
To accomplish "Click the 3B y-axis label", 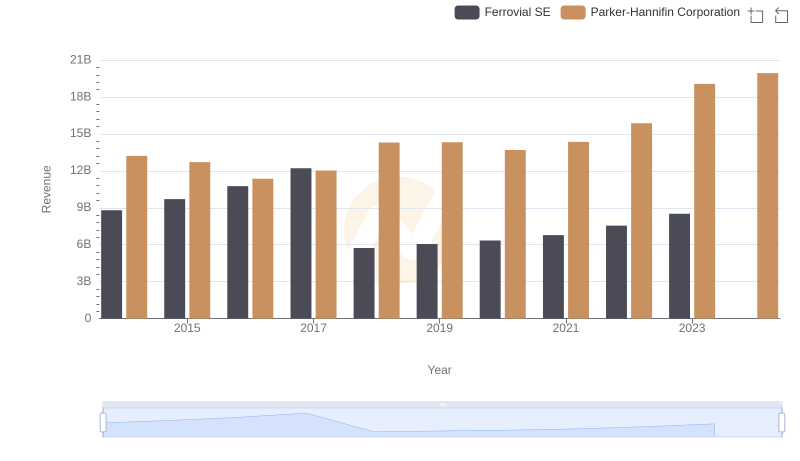I will pos(84,281).
